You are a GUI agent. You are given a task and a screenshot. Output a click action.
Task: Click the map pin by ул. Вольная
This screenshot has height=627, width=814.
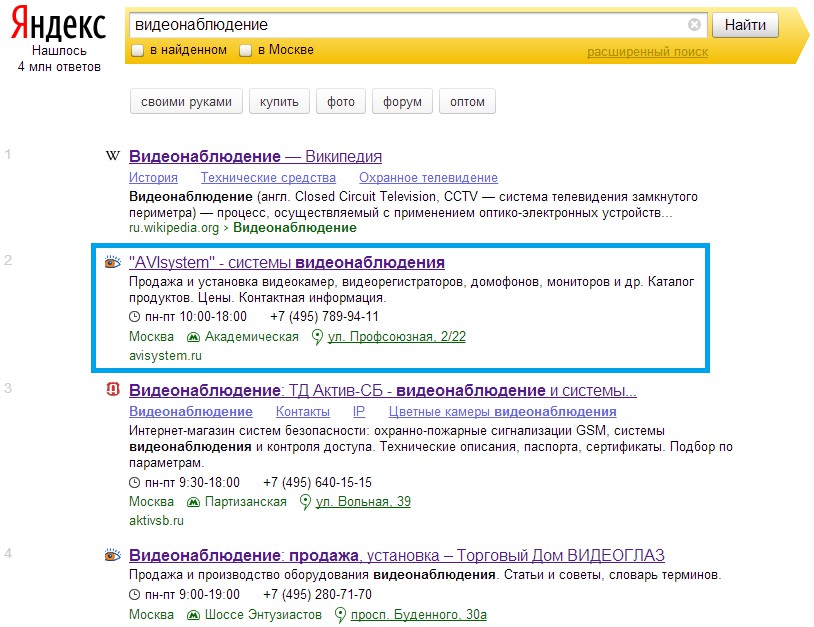(x=305, y=502)
